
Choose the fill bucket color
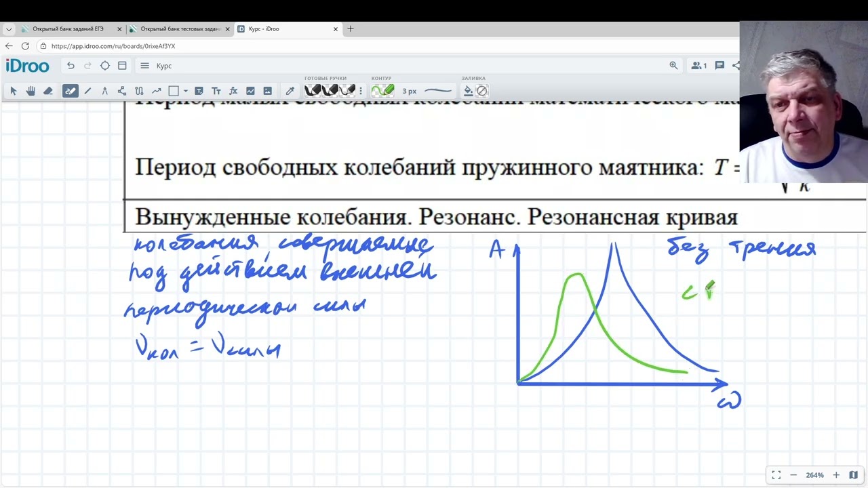[x=468, y=91]
